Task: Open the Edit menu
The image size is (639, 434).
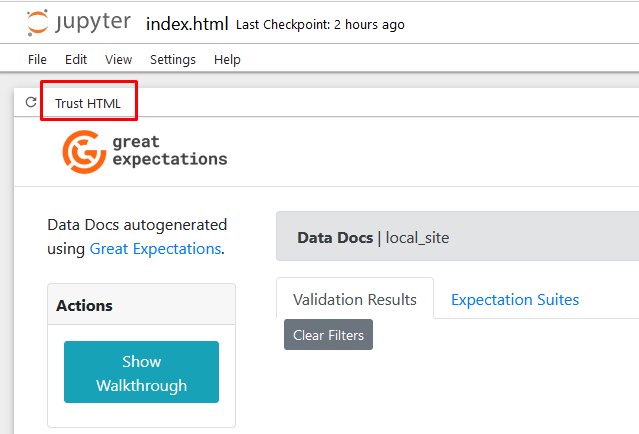Action: pyautogui.click(x=76, y=60)
